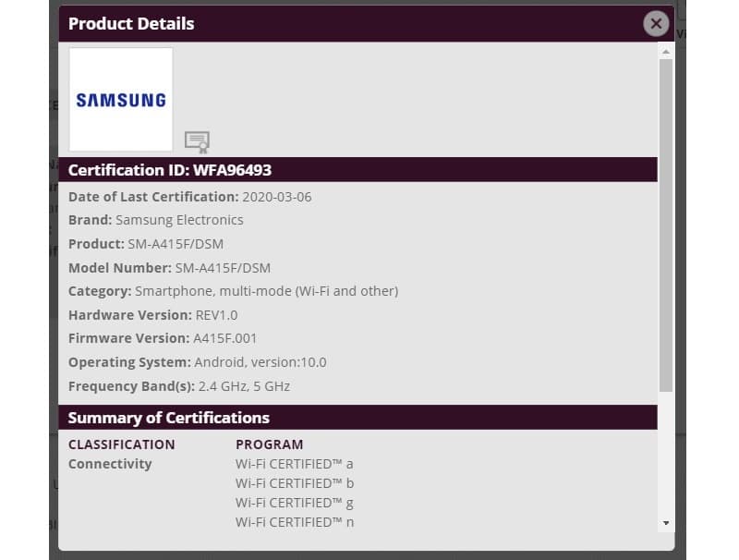Close the Product Details dialog

click(x=656, y=24)
